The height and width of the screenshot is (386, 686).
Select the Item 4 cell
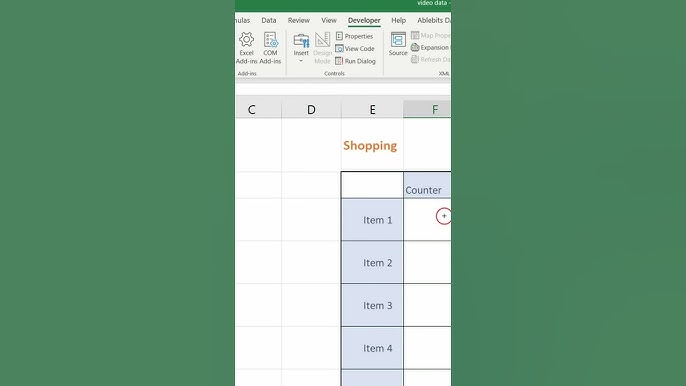click(x=372, y=348)
